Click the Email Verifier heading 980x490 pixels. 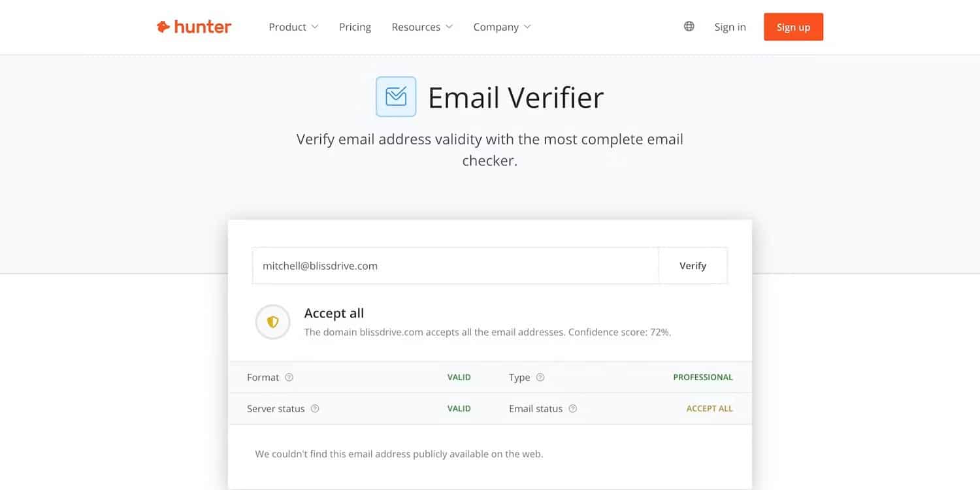pos(515,97)
